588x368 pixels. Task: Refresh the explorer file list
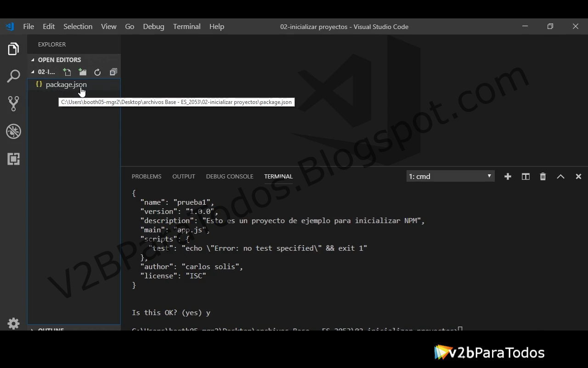[x=97, y=72]
